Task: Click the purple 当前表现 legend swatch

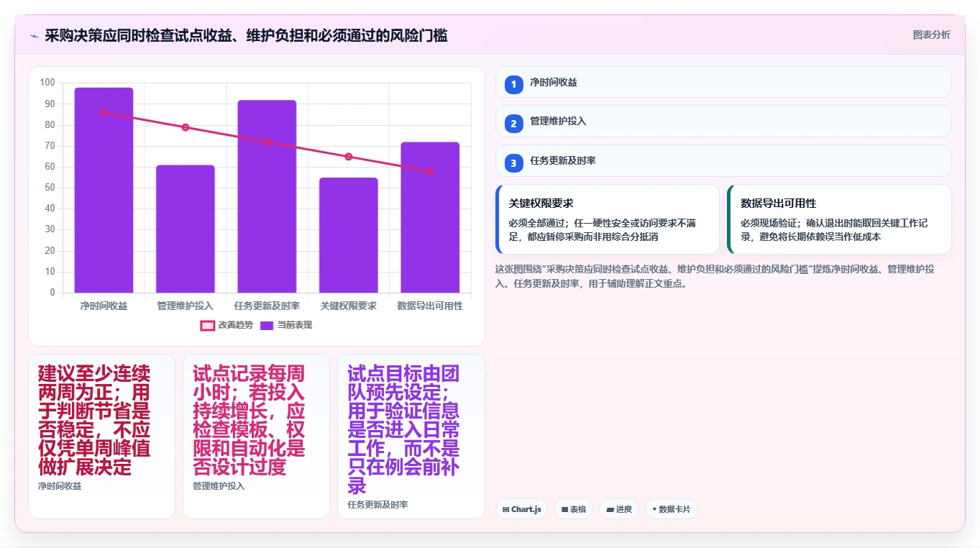Action: pos(267,325)
